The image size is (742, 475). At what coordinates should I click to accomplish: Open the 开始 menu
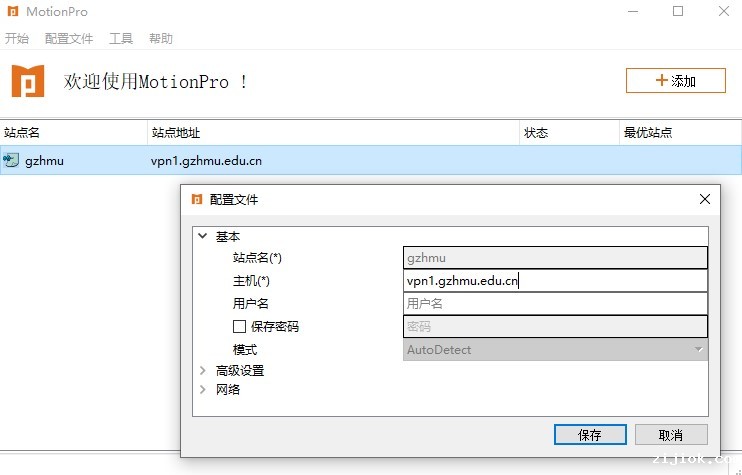[x=17, y=39]
